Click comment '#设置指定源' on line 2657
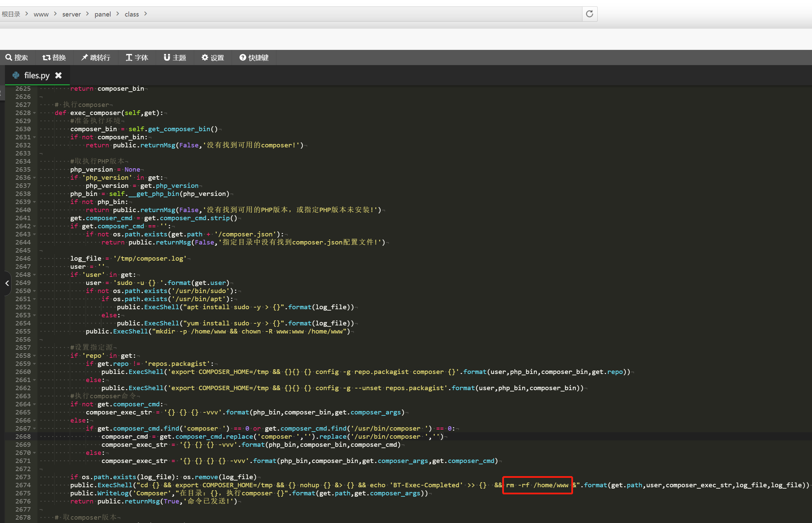This screenshot has height=523, width=812. (92, 347)
